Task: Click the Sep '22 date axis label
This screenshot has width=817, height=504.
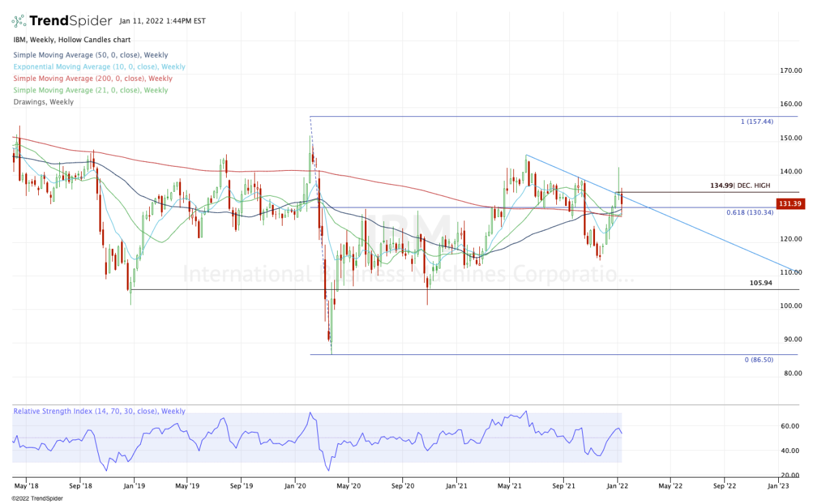Action: 723,486
